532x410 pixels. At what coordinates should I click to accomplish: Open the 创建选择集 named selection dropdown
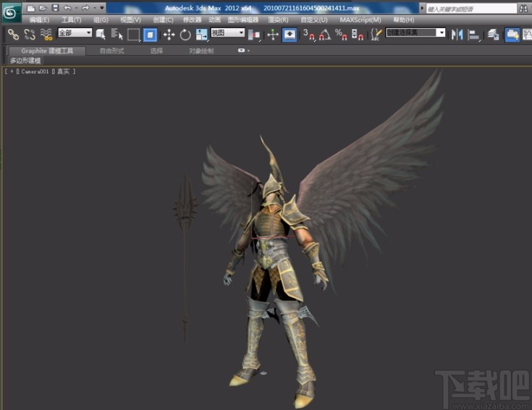point(415,33)
